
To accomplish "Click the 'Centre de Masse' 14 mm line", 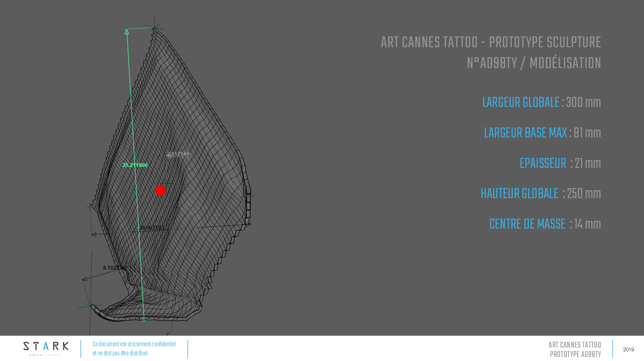I will click(x=545, y=224).
